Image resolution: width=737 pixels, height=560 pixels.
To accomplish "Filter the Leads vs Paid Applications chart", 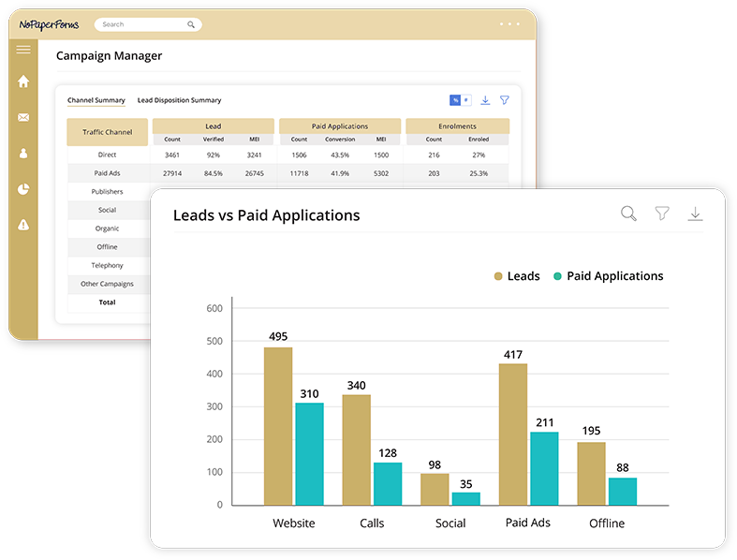I will (x=662, y=214).
